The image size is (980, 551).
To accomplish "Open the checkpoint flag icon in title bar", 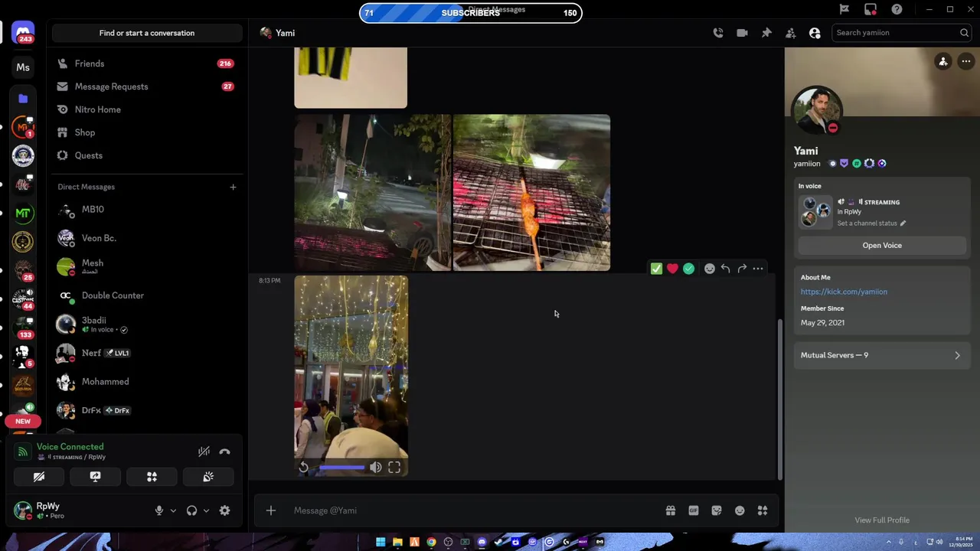I will 844,9.
